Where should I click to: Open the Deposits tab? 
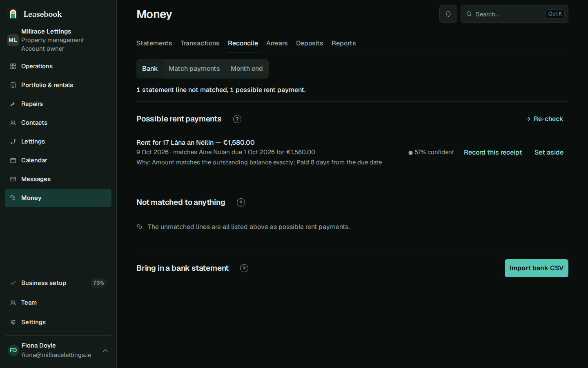(x=310, y=43)
